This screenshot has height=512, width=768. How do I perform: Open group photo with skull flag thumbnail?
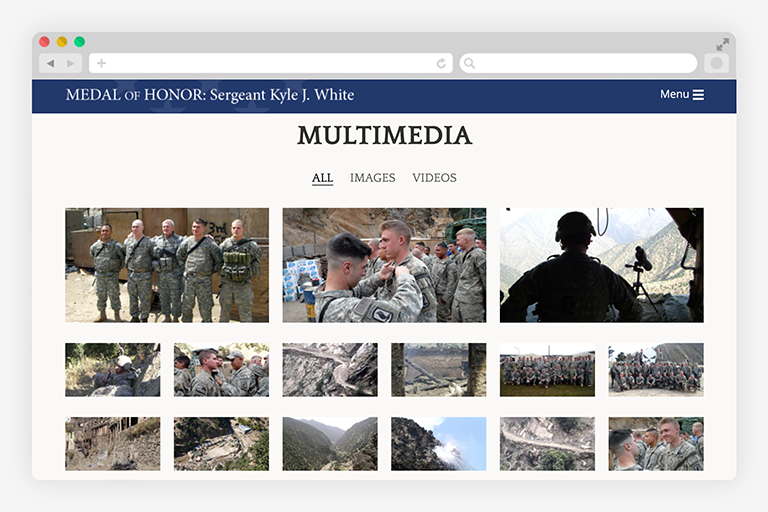(656, 369)
